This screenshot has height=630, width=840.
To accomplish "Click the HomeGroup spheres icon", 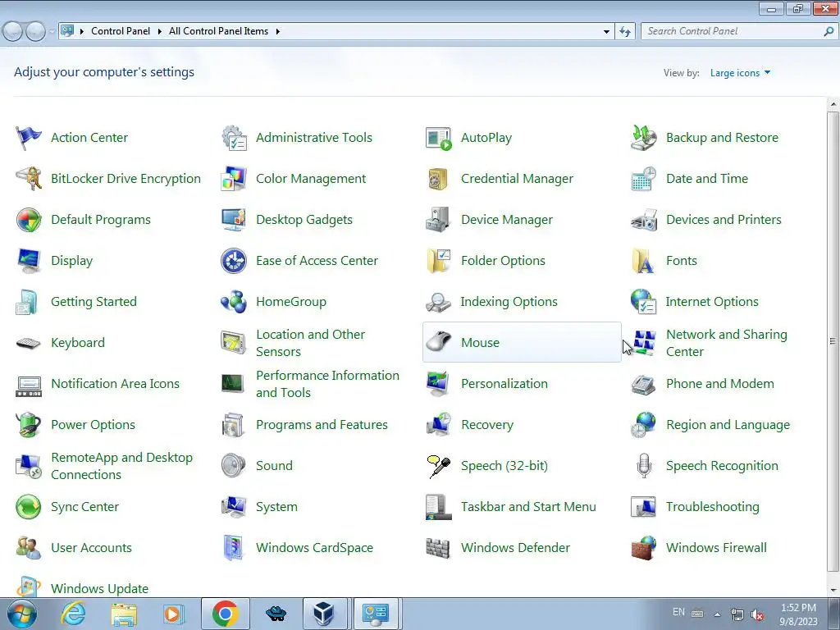I will tap(234, 302).
